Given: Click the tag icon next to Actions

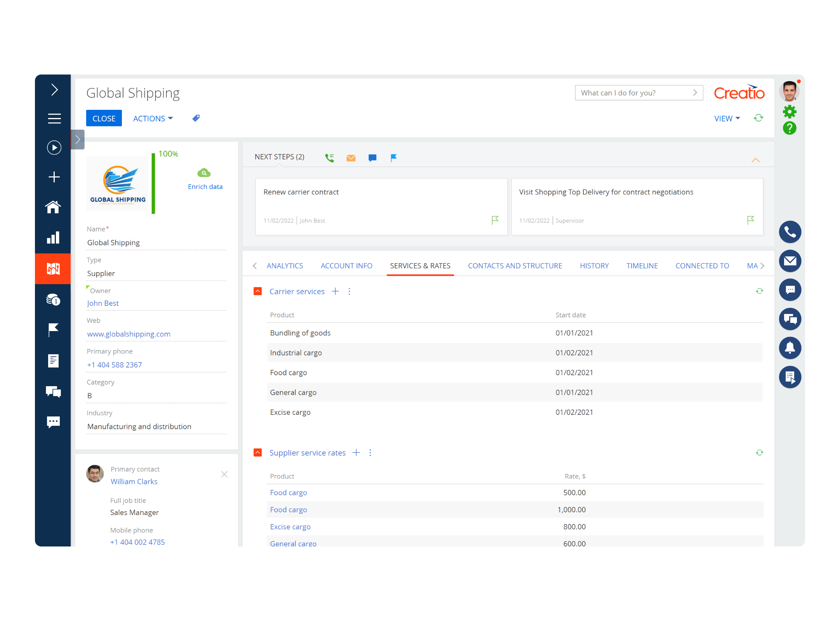Looking at the screenshot, I should [196, 118].
